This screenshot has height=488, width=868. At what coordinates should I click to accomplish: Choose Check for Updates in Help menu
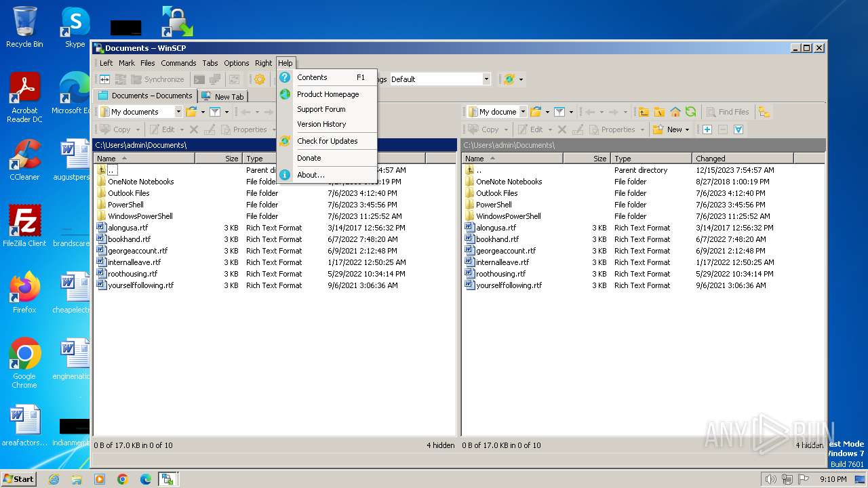point(327,141)
